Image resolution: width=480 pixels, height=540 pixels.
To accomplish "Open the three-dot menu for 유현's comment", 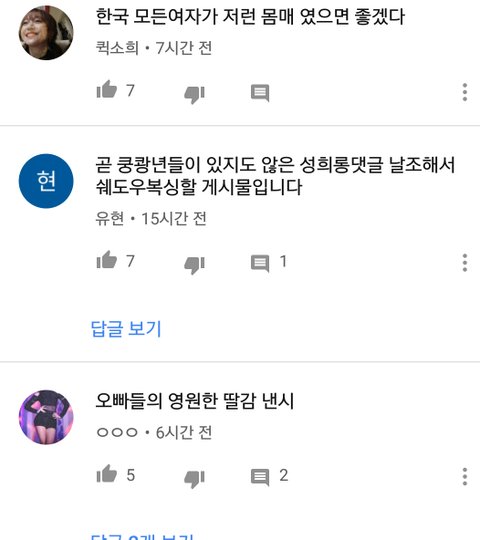I will (465, 263).
